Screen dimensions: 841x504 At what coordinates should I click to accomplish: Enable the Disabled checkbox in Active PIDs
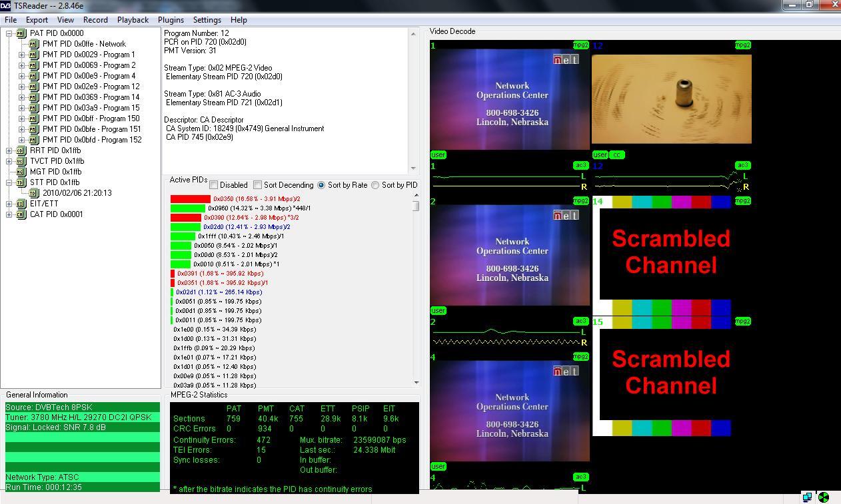pos(214,185)
